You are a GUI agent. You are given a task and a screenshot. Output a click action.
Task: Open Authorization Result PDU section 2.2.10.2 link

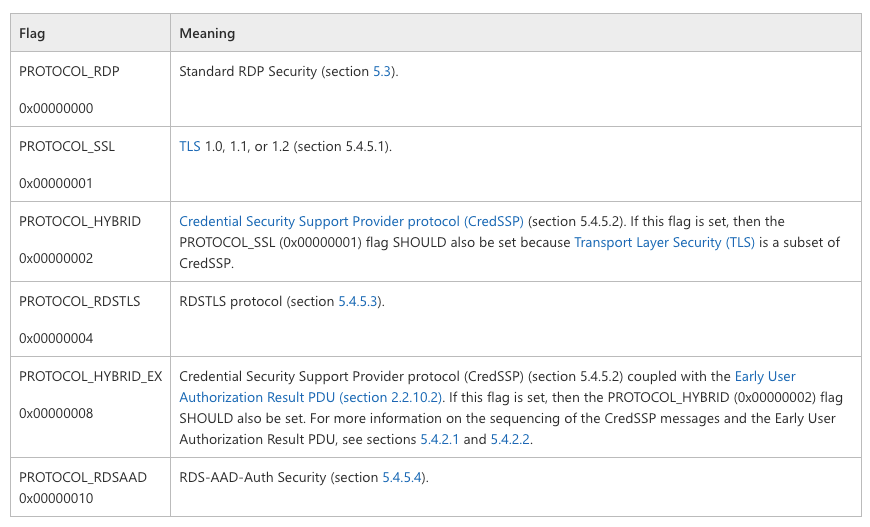tap(311, 397)
